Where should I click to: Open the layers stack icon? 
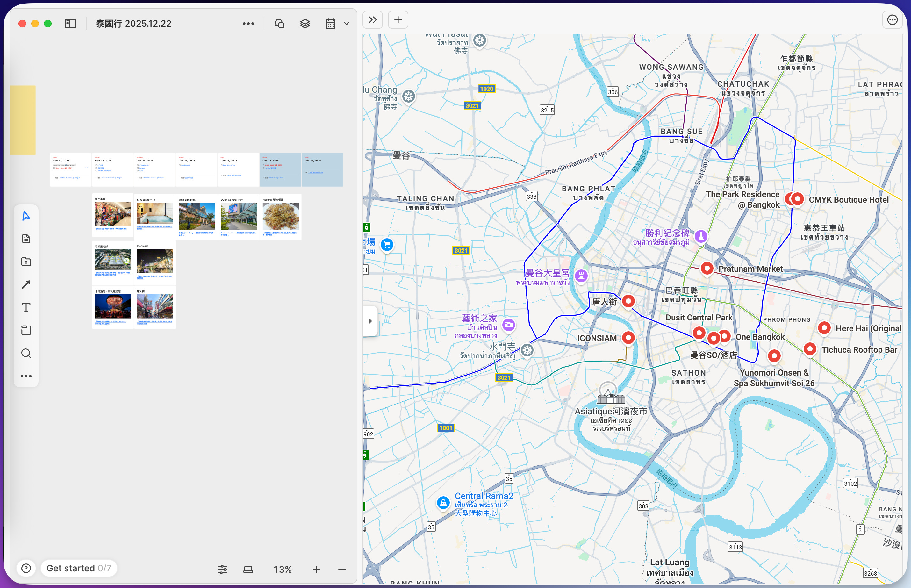click(305, 24)
